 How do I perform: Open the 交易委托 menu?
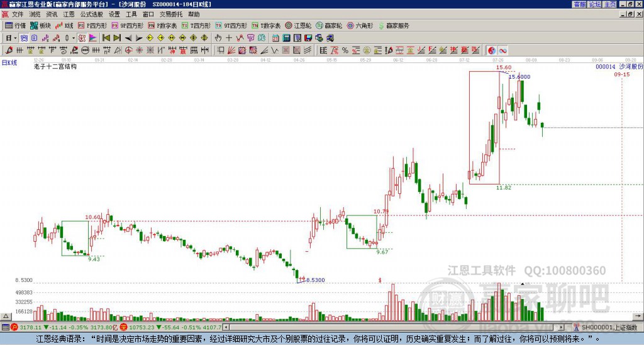click(171, 14)
